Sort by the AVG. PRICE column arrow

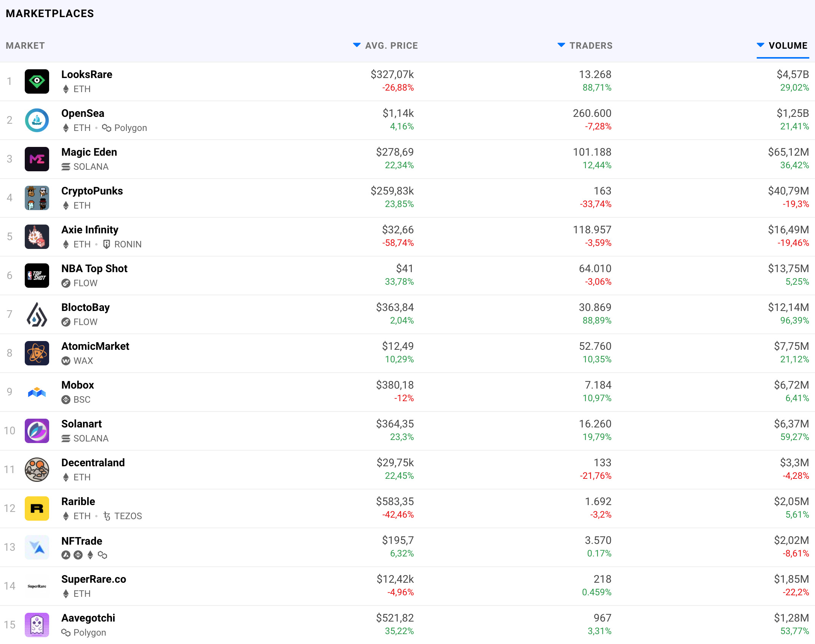coord(357,45)
